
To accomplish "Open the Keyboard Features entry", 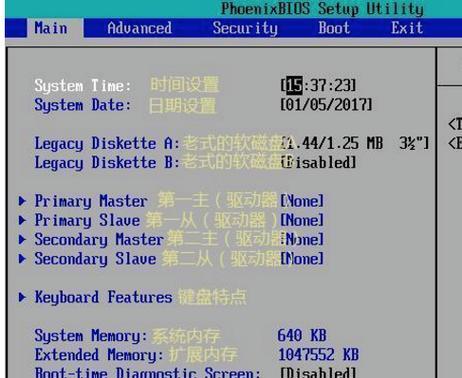I will pyautogui.click(x=103, y=297).
